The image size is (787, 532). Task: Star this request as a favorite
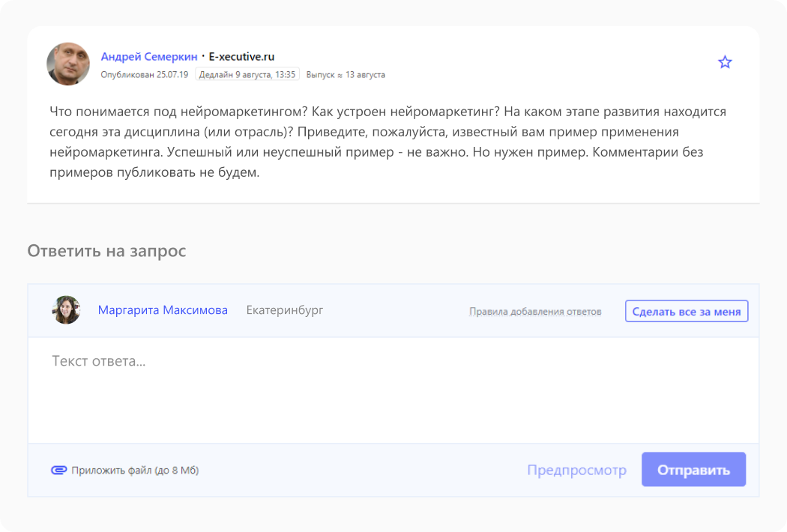pyautogui.click(x=725, y=62)
